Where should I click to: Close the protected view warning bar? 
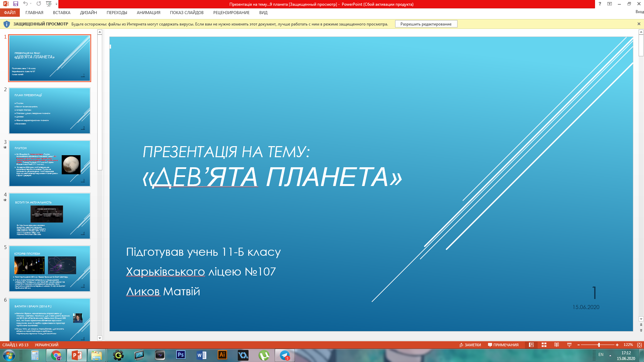(x=639, y=24)
